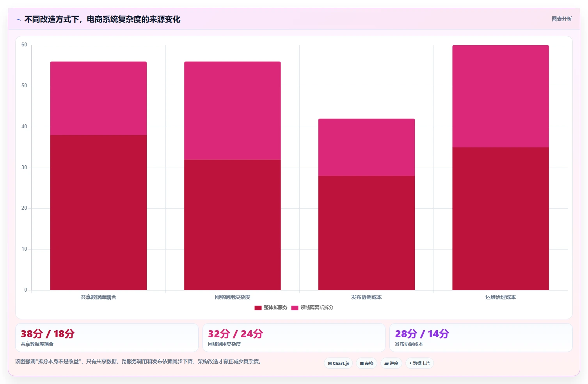Click 发布协调成本 caption in the stat card
Viewport: 588px width, 384px height.
[x=409, y=344]
